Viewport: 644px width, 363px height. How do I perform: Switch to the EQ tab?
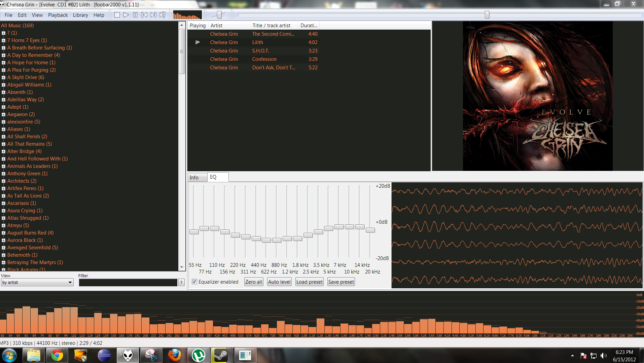tap(218, 177)
